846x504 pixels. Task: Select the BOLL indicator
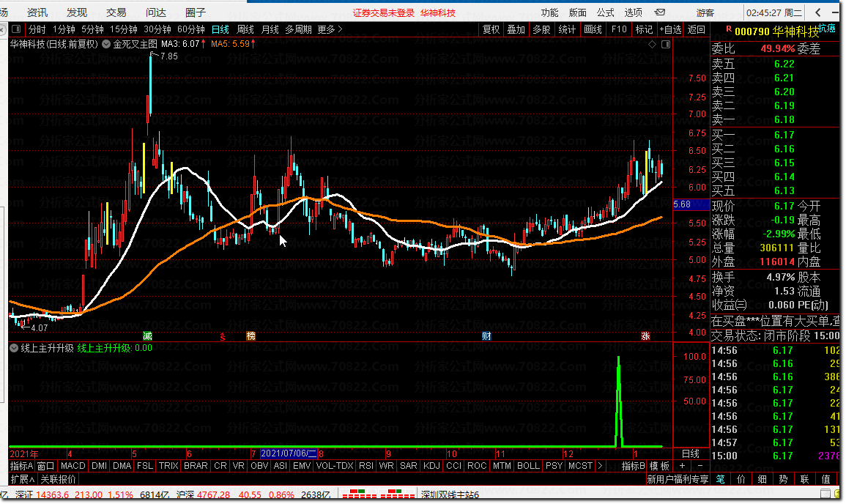(x=528, y=466)
